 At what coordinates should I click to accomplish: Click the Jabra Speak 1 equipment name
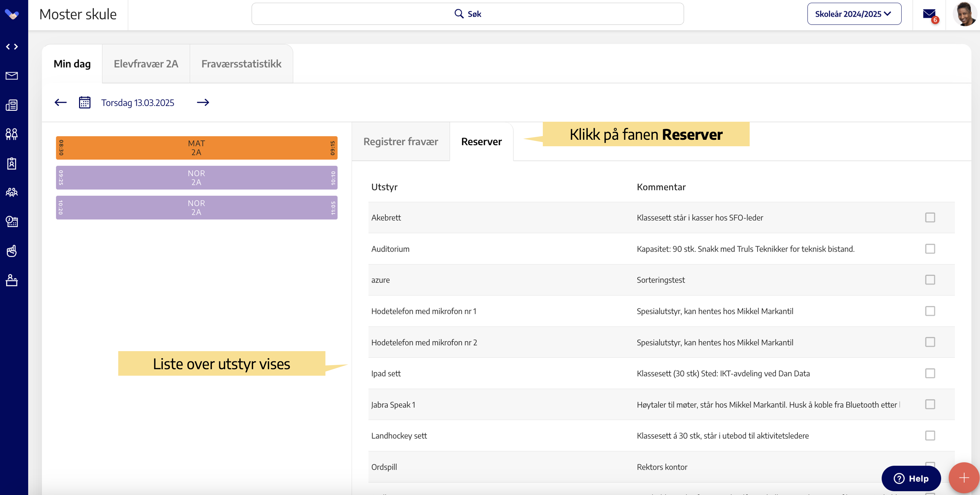click(393, 405)
